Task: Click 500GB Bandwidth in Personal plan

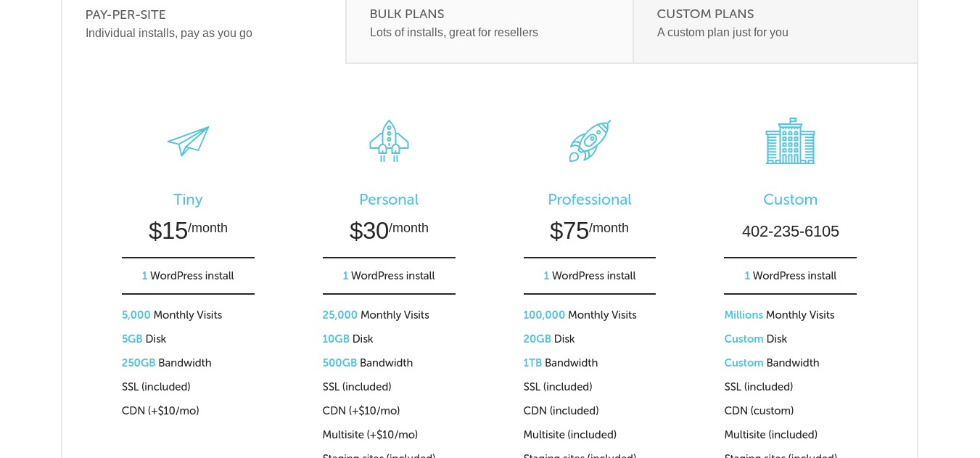Action: (368, 363)
